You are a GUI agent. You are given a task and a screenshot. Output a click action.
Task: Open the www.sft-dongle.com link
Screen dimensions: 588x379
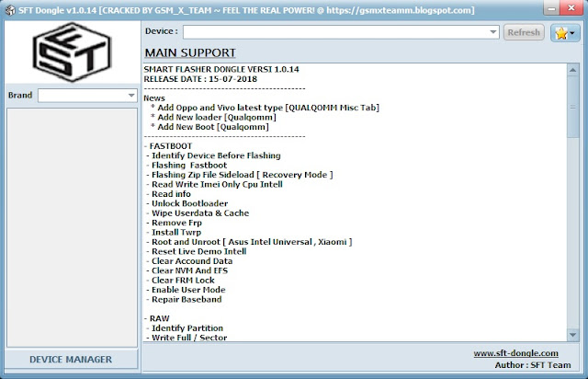pos(515,353)
